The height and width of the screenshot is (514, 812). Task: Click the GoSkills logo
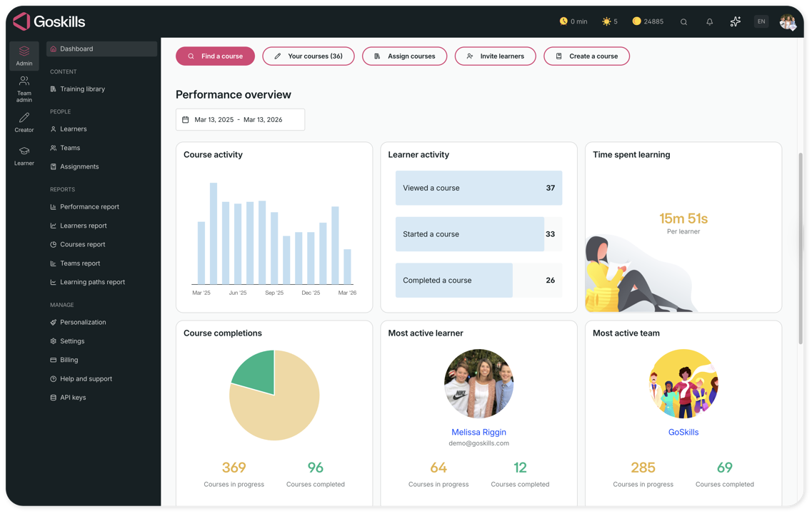pyautogui.click(x=49, y=21)
